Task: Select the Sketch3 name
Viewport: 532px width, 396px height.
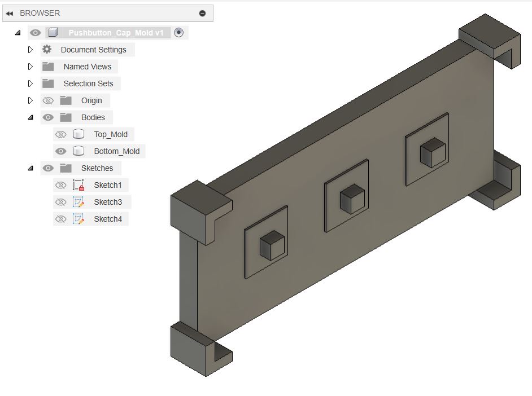Action: tap(108, 203)
